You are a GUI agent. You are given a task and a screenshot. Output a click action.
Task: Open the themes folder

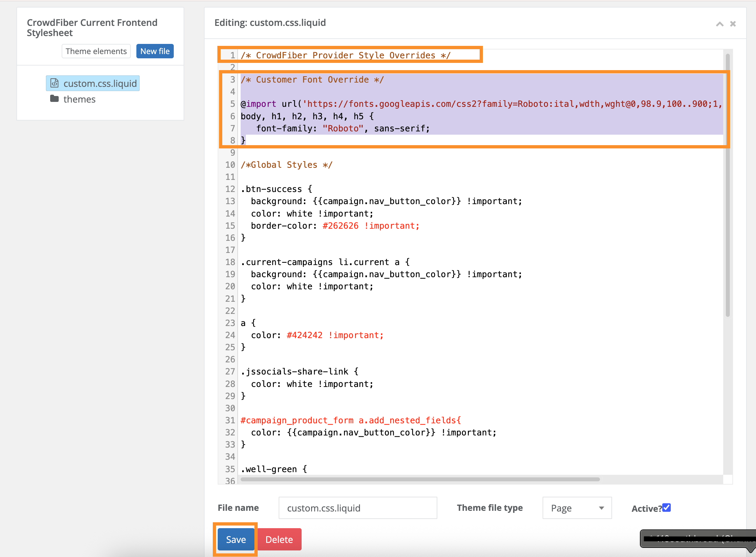[79, 99]
